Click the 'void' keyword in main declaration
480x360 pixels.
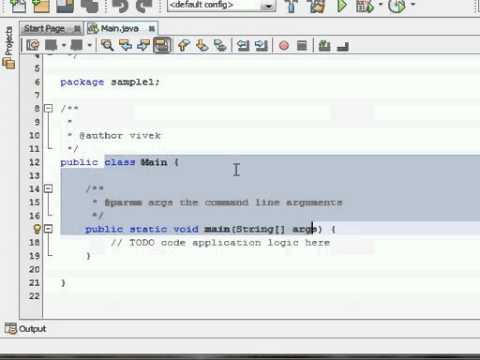pos(186,229)
